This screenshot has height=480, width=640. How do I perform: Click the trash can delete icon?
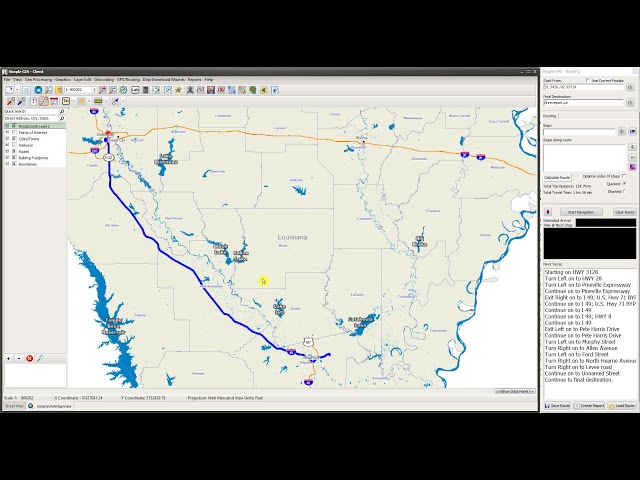[x=145, y=90]
